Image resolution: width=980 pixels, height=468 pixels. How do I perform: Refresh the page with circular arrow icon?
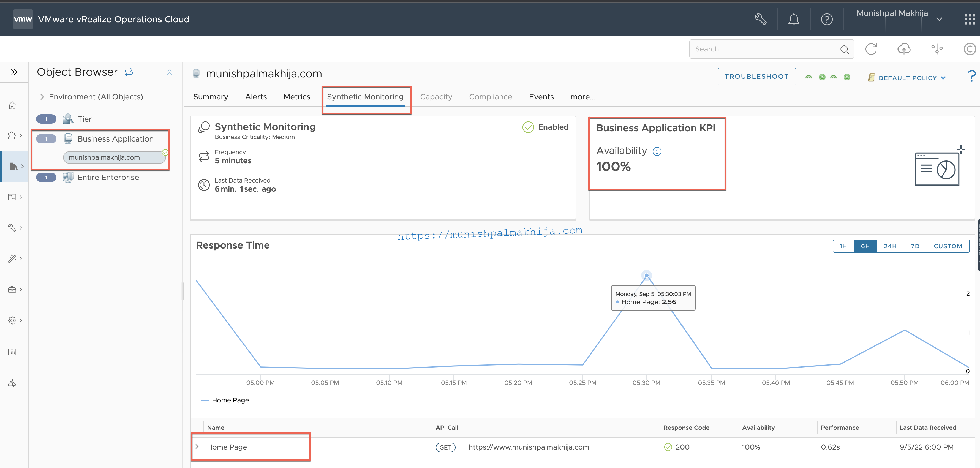click(871, 49)
